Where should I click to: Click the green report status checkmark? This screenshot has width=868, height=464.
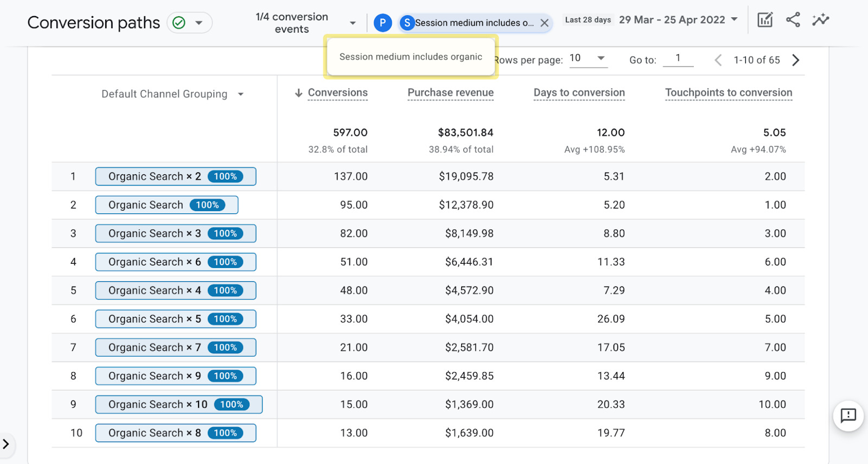coord(179,23)
